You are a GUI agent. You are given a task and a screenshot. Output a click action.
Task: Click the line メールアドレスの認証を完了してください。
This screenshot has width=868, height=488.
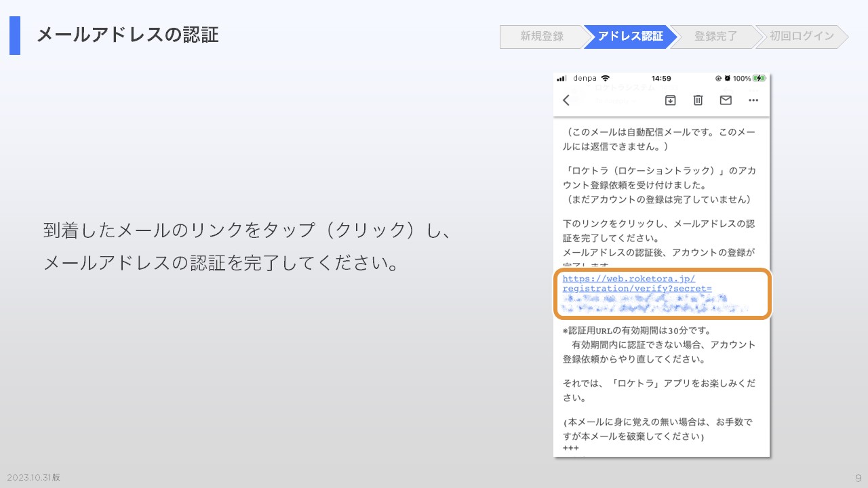pyautogui.click(x=222, y=263)
